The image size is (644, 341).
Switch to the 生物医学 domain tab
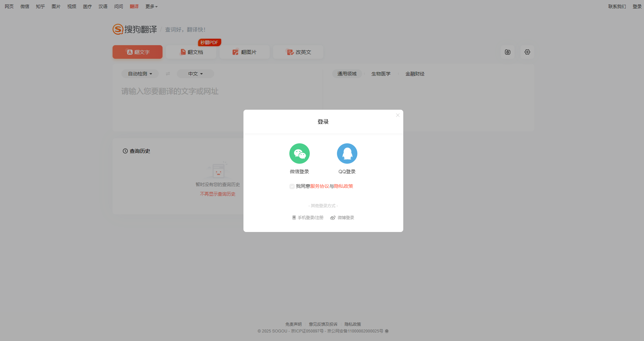click(380, 73)
